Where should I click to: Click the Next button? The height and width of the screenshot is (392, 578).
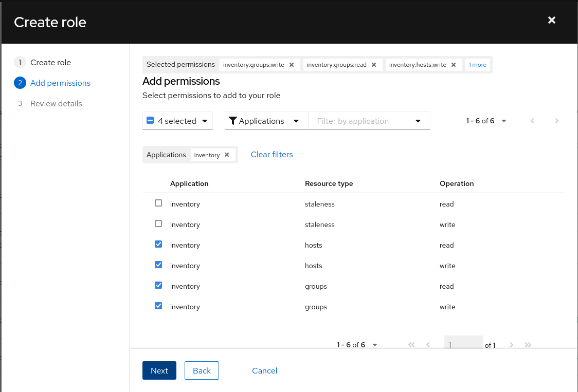[159, 370]
